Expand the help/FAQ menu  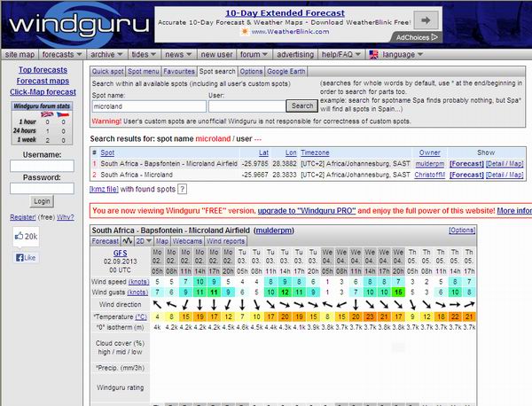click(340, 55)
